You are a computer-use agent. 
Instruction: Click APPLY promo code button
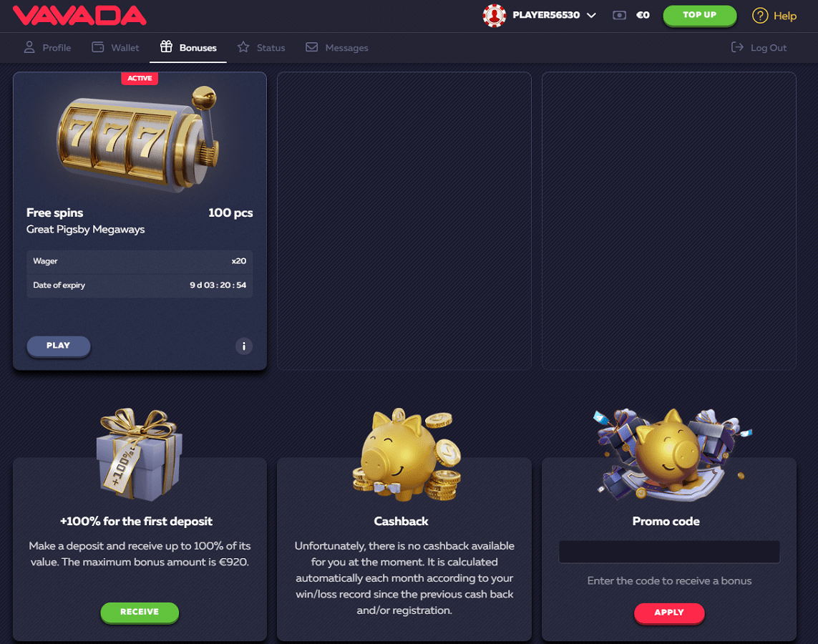click(669, 613)
